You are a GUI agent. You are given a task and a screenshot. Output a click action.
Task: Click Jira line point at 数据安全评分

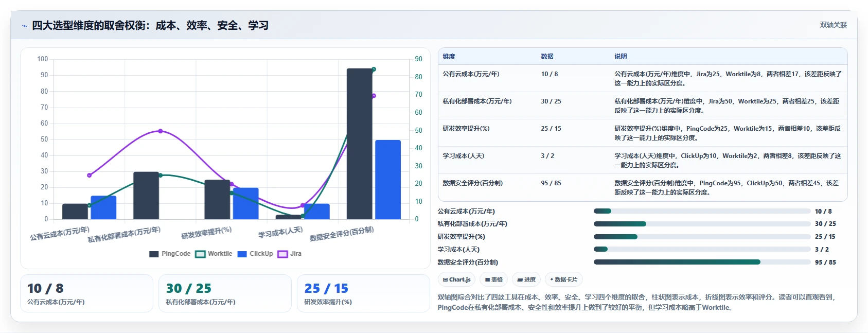point(374,96)
